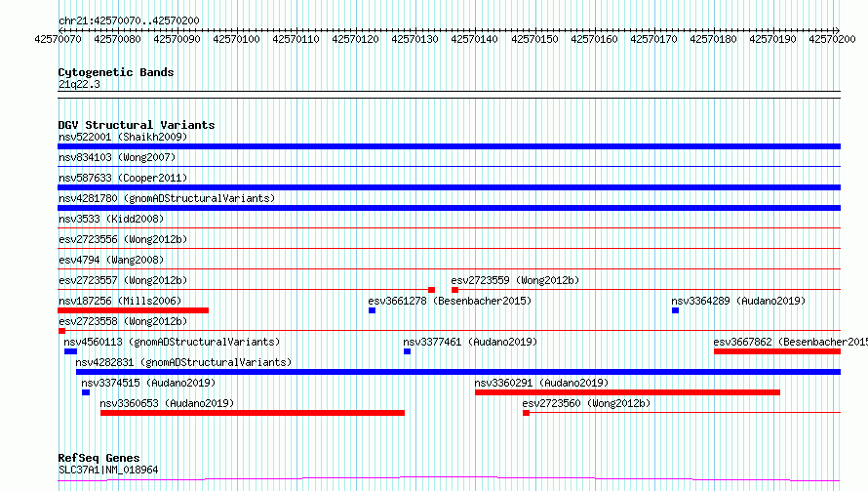Click the small blue marker under nsv3374515
Viewport: 868px width, 491px height.
[86, 392]
